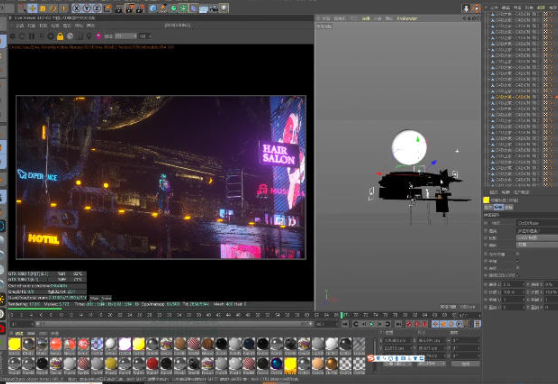558x384 pixels.
Task: Select the iridescent blue material sphere
Action: point(277,364)
